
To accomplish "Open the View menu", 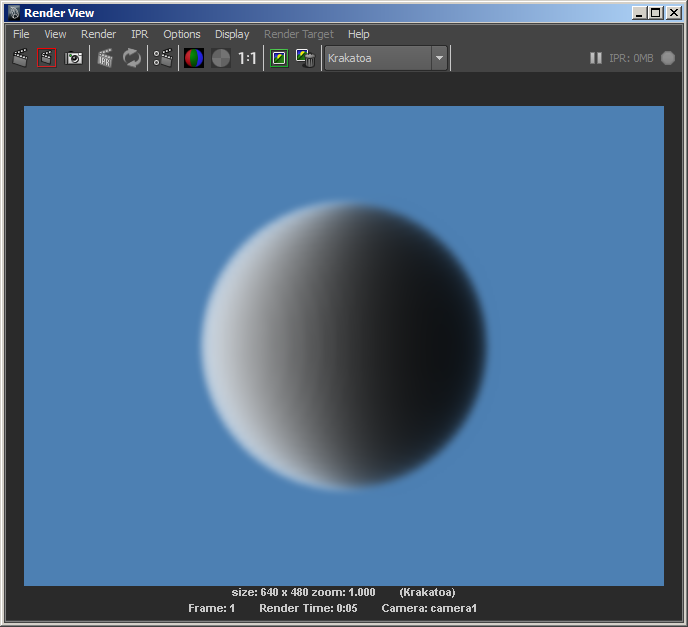I will [x=55, y=34].
